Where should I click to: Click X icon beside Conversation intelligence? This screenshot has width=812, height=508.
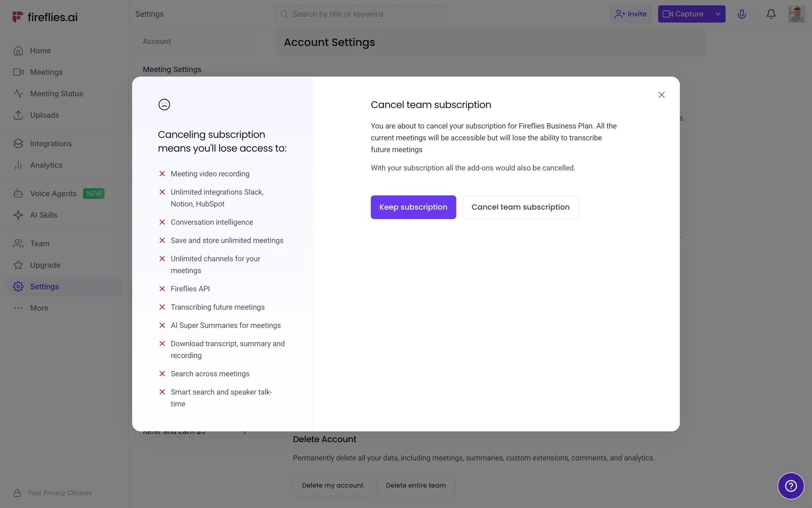[162, 222]
